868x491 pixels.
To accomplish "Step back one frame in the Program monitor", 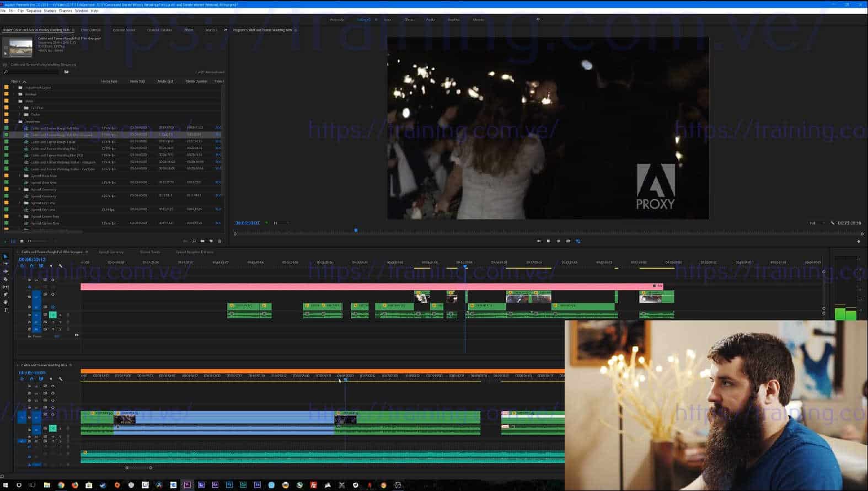I will click(539, 241).
